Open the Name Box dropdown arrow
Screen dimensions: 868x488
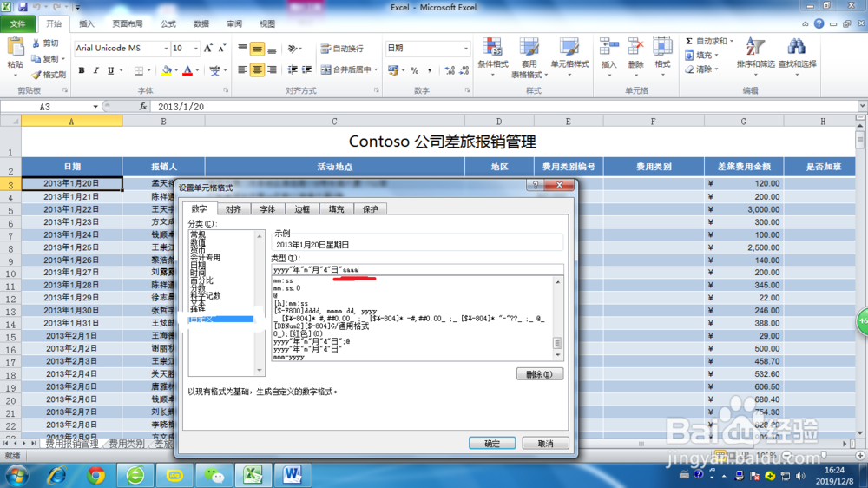coord(95,106)
